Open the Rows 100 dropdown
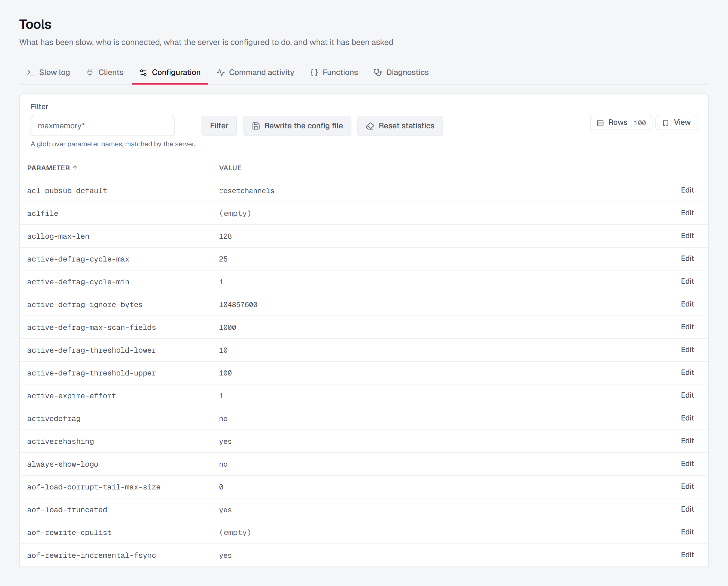Image resolution: width=728 pixels, height=586 pixels. click(x=621, y=123)
